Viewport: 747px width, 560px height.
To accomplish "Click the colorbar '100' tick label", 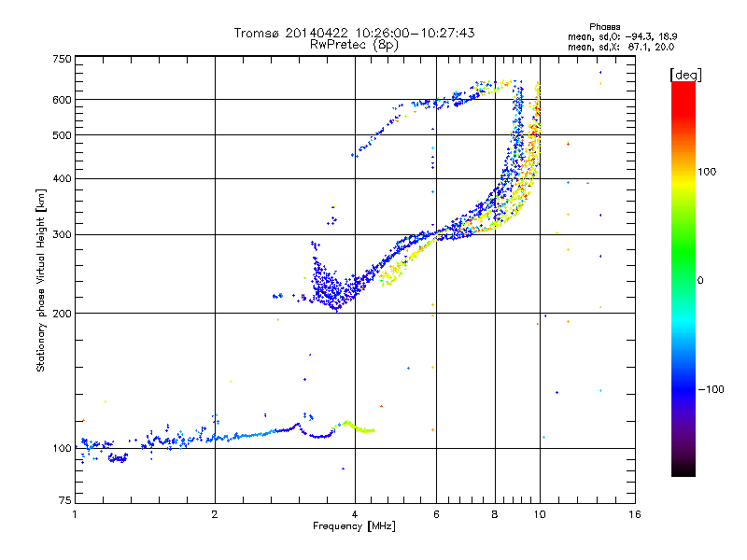I will (x=707, y=172).
